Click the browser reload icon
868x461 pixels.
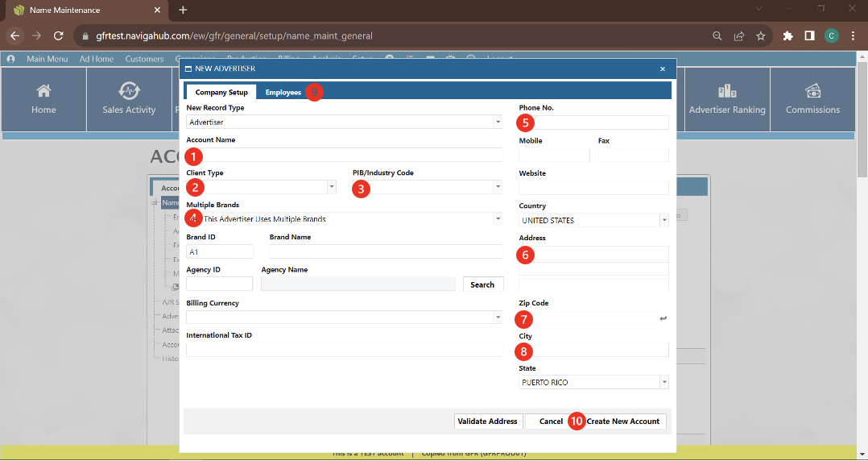click(x=58, y=35)
